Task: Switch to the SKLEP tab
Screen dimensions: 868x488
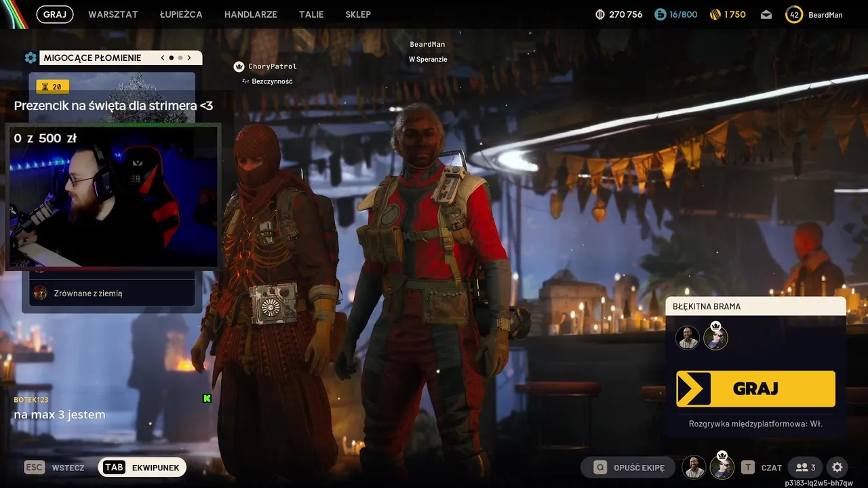Action: 358,14
